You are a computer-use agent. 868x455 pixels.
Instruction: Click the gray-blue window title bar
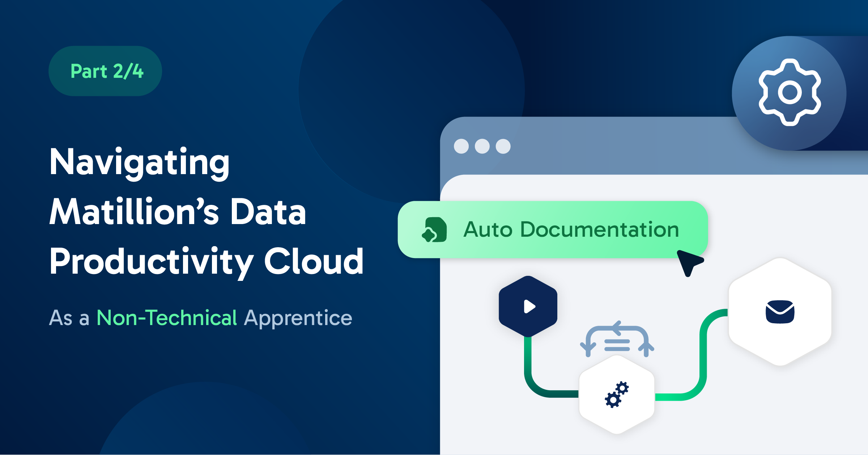pyautogui.click(x=615, y=146)
